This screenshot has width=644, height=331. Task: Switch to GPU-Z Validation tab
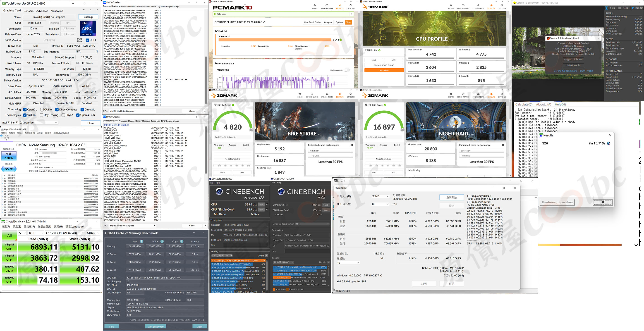57,11
